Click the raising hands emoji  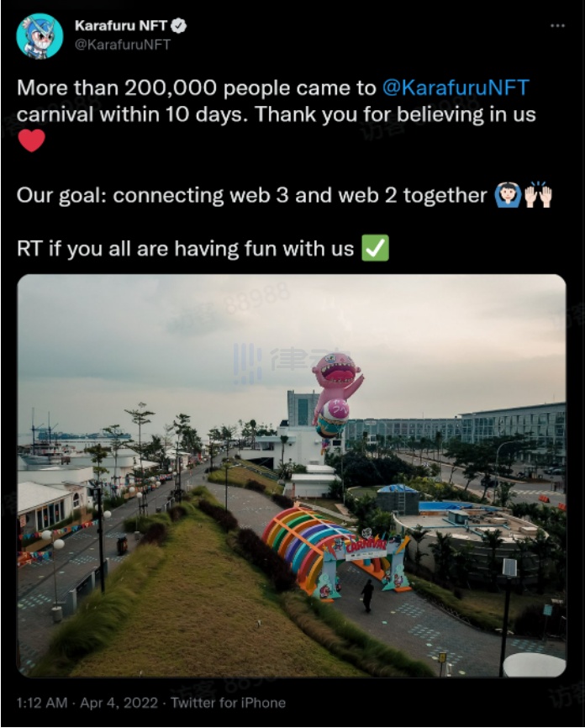[538, 196]
